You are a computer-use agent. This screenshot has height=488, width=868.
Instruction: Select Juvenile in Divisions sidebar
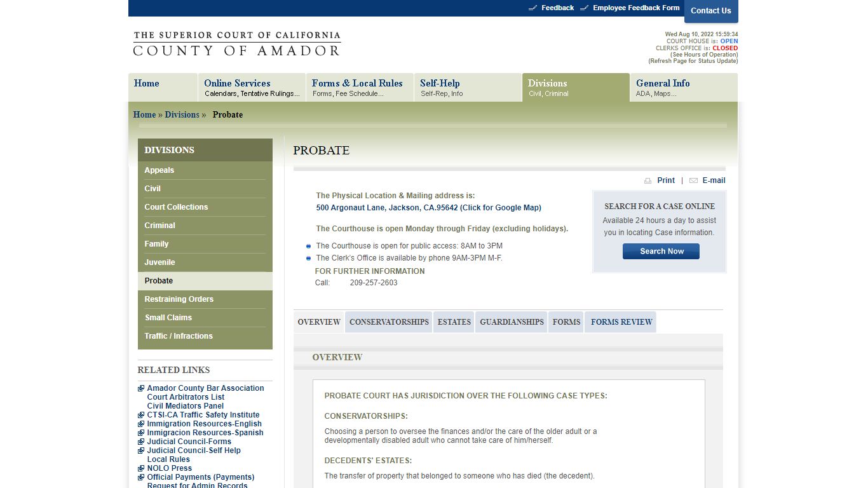205,262
